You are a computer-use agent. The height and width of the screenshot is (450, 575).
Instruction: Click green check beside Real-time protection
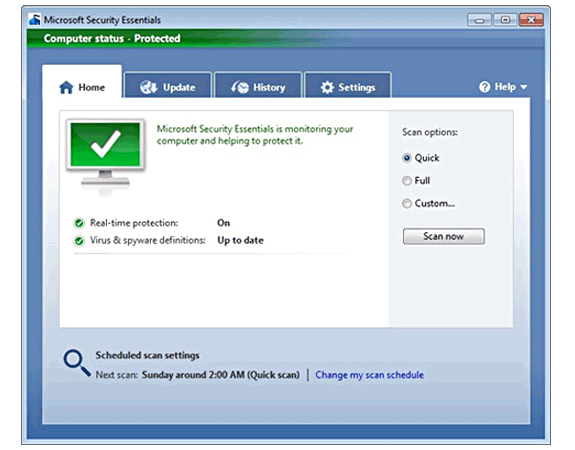[79, 223]
